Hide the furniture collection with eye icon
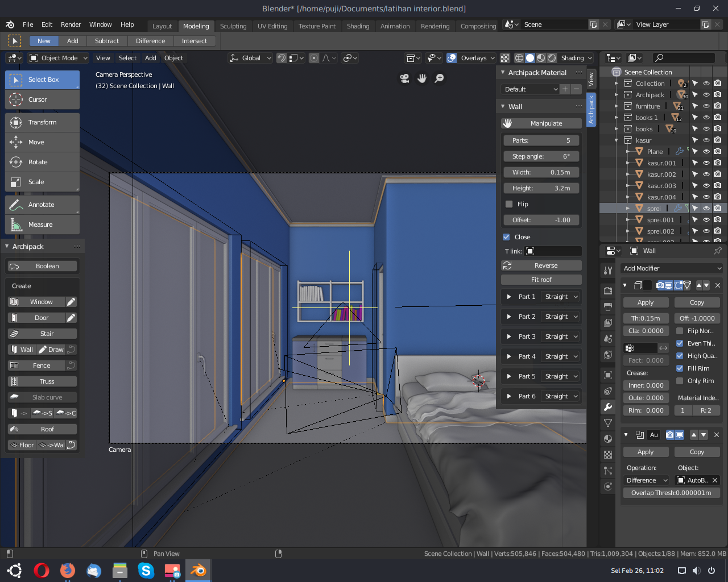 coord(706,106)
